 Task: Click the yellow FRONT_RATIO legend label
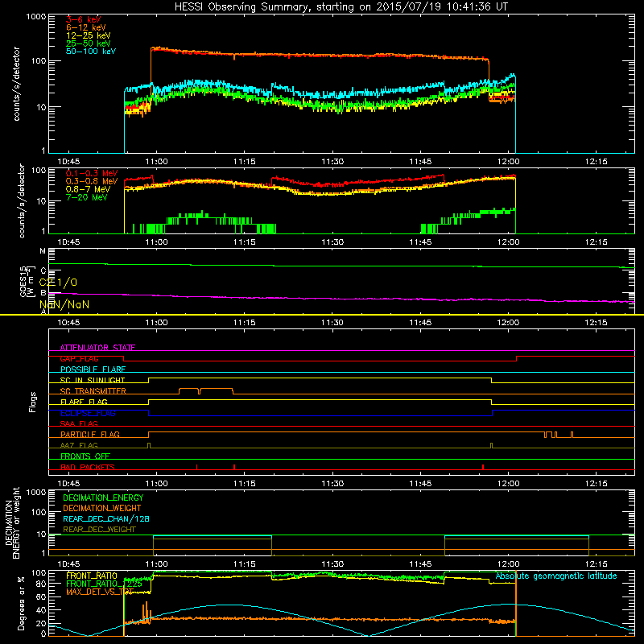coord(92,576)
